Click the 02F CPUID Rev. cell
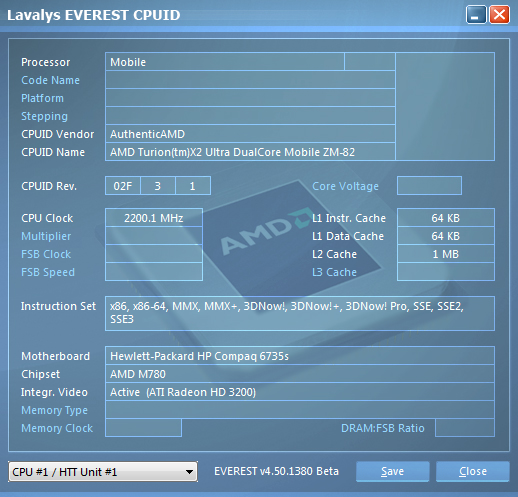The image size is (518, 497). coord(123,186)
